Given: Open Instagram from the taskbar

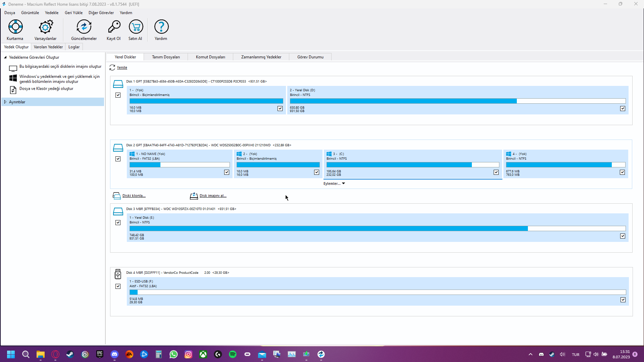Looking at the screenshot, I should coord(188,354).
